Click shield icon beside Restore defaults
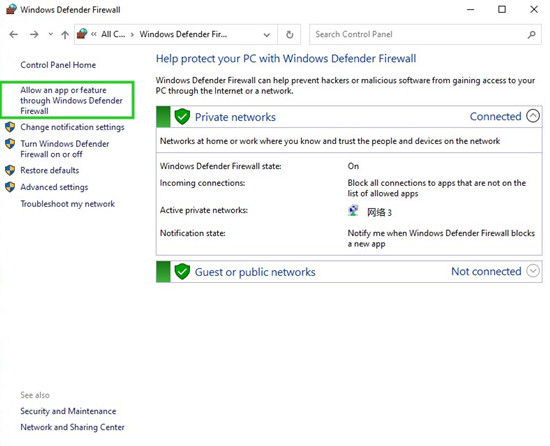The image size is (550, 446). pos(10,170)
